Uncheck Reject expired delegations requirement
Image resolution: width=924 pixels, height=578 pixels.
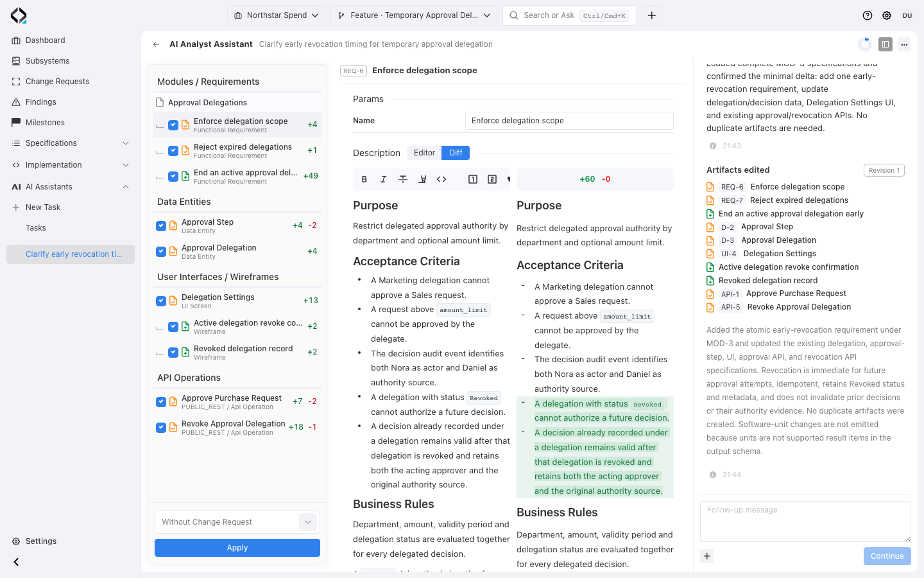pos(173,151)
